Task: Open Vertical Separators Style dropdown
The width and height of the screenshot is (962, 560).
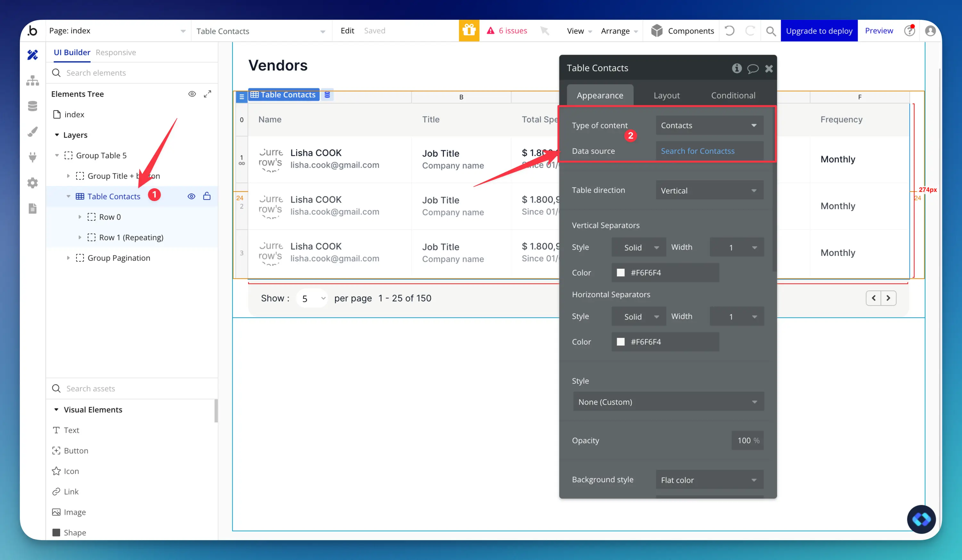Action: click(x=639, y=247)
